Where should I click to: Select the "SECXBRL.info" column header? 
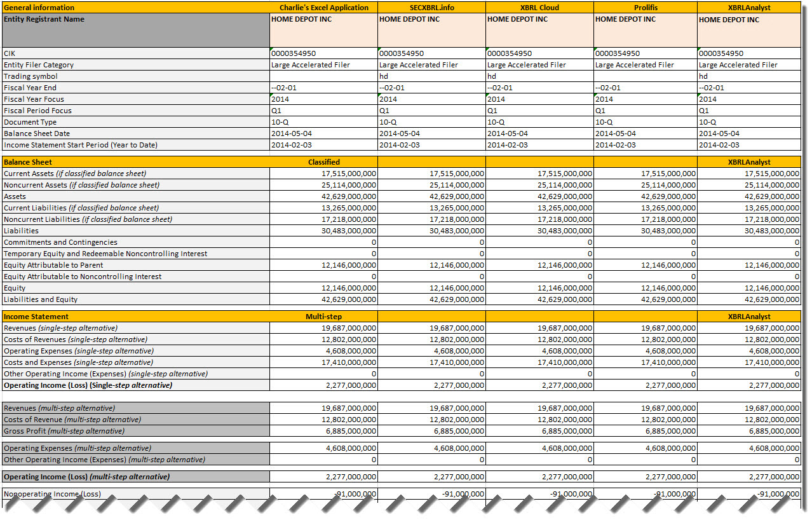pyautogui.click(x=432, y=8)
